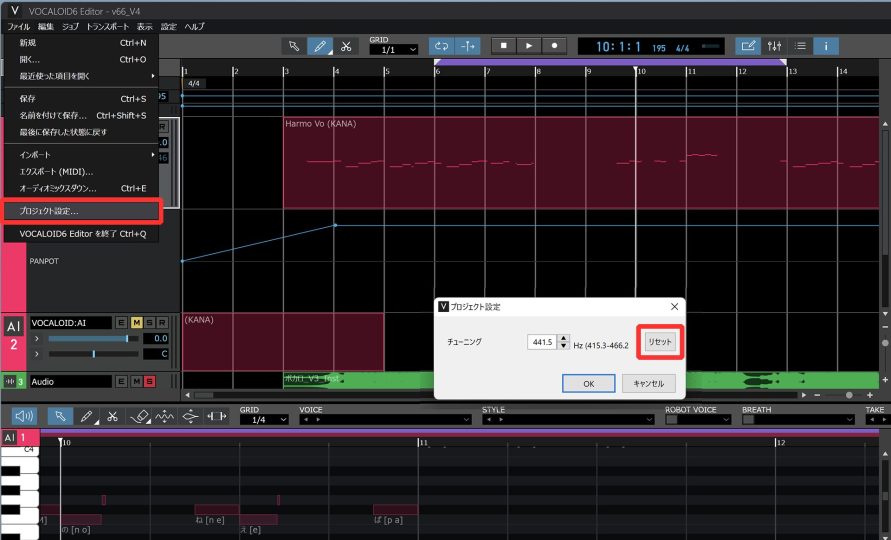The width and height of the screenshot is (891, 540).
Task: Select the arrow tool in the note editor toolbar
Action: coord(60,416)
